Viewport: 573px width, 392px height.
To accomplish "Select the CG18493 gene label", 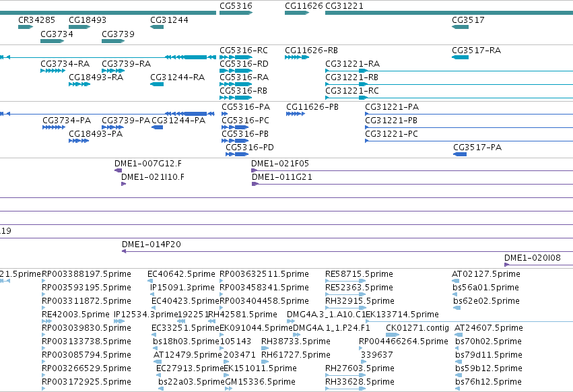I will coord(88,20).
